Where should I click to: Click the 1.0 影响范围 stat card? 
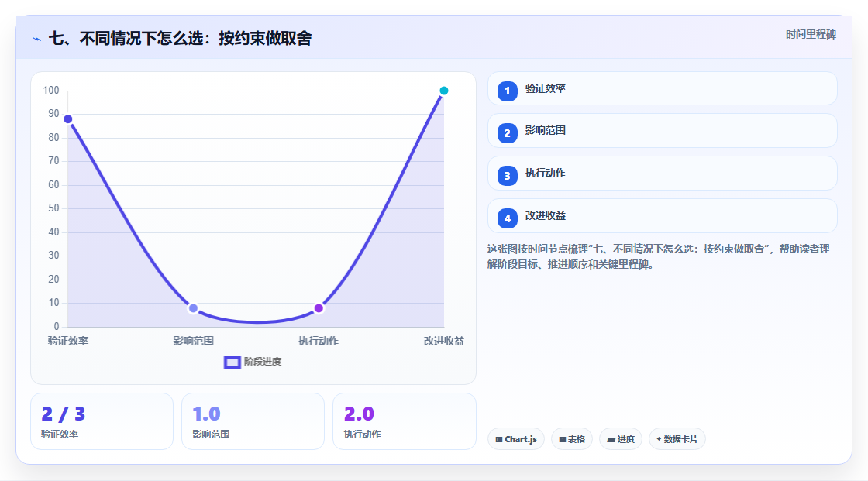[x=253, y=421]
